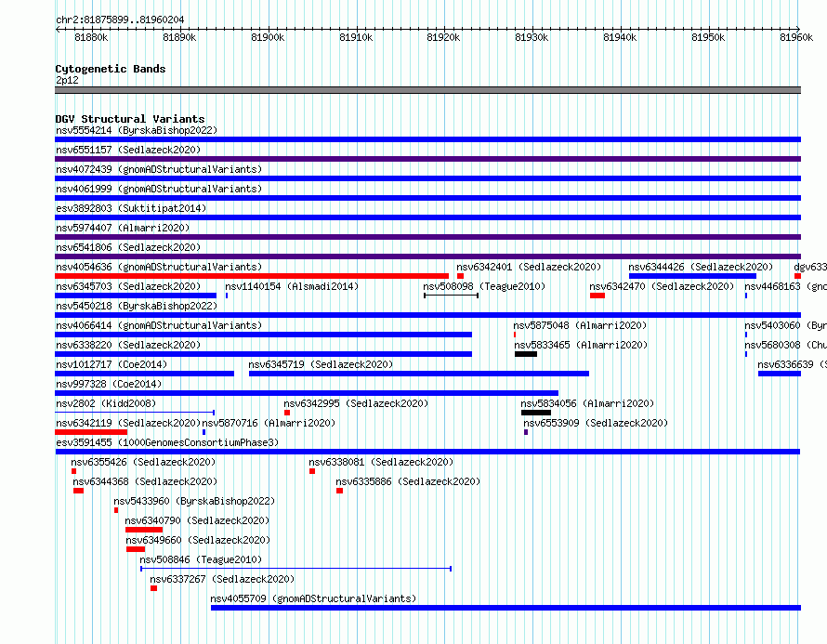Click the red square under nsv6337267
The width and height of the screenshot is (827, 644).
(x=153, y=588)
